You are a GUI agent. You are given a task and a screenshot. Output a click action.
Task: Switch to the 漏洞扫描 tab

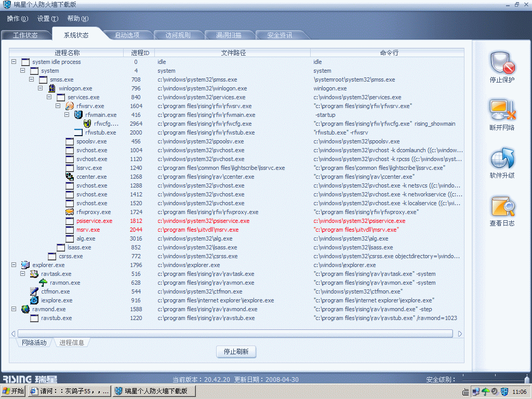pos(229,35)
